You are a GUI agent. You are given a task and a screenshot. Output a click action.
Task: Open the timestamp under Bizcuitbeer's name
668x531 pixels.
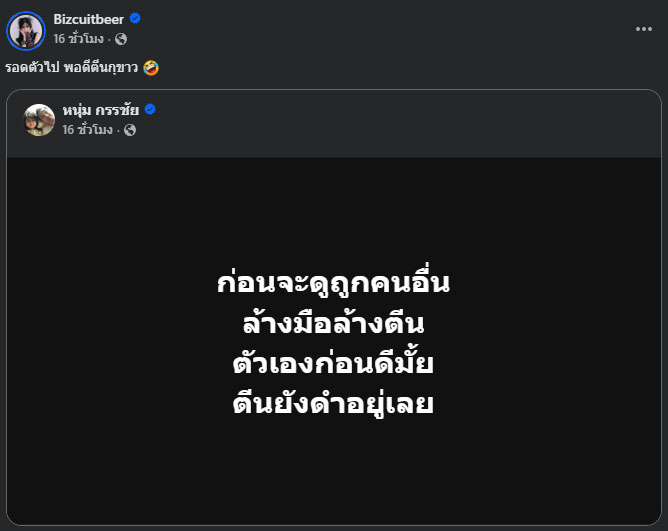point(78,39)
